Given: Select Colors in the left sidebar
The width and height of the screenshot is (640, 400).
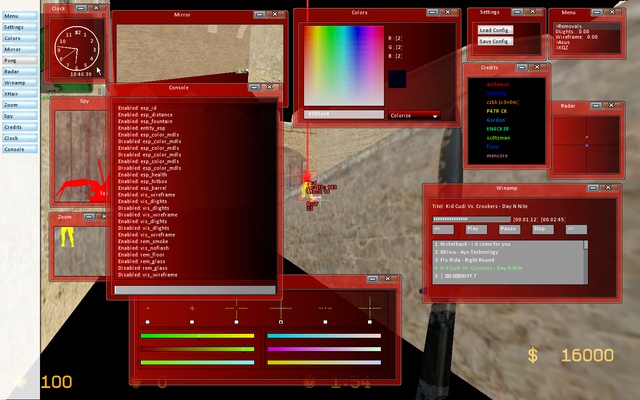Looking at the screenshot, I should (x=20, y=38).
